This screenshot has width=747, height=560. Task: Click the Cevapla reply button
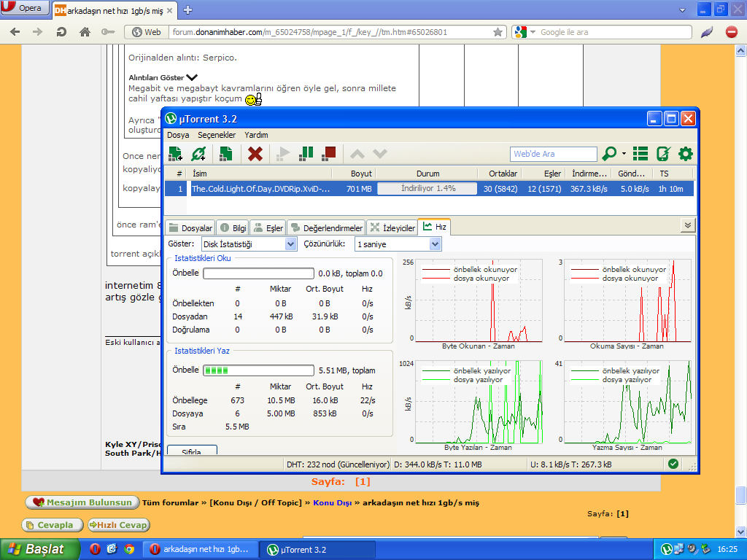point(53,525)
